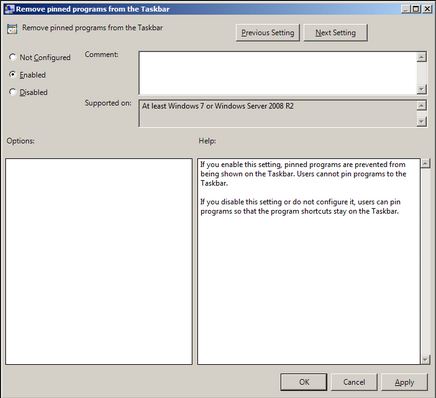Click the Help pane scrollbar track
The image size is (436, 398).
pos(425,261)
